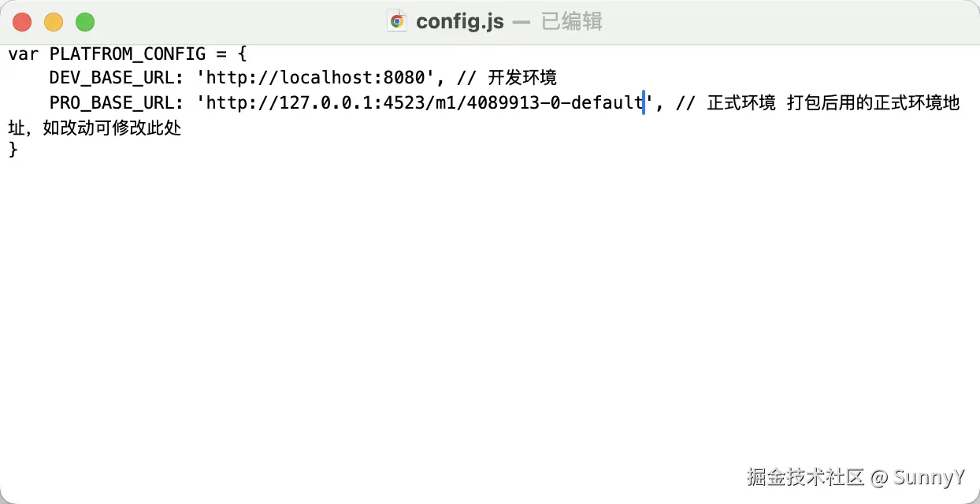Click the 正式环境 comment text
Viewport: 980px width, 504px height.
741,103
